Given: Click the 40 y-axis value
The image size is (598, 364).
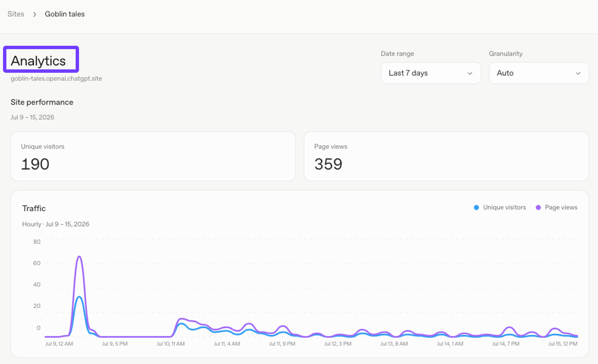Looking at the screenshot, I should point(37,284).
